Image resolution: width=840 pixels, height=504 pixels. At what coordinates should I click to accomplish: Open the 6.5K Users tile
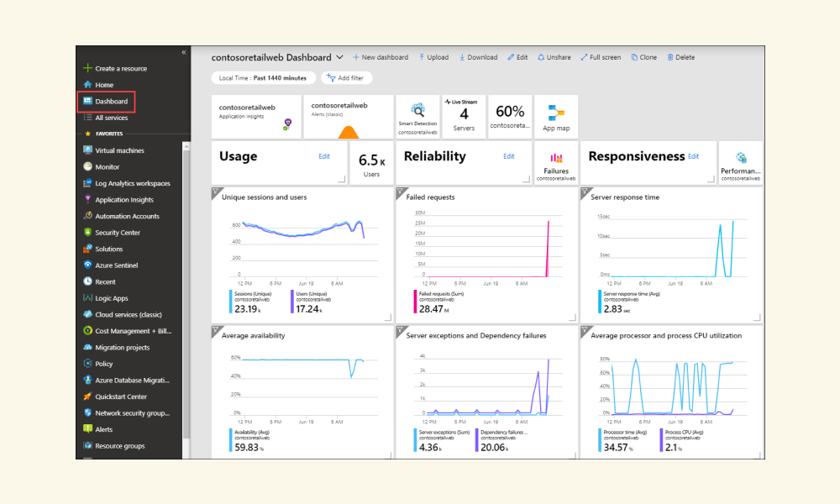tap(371, 163)
